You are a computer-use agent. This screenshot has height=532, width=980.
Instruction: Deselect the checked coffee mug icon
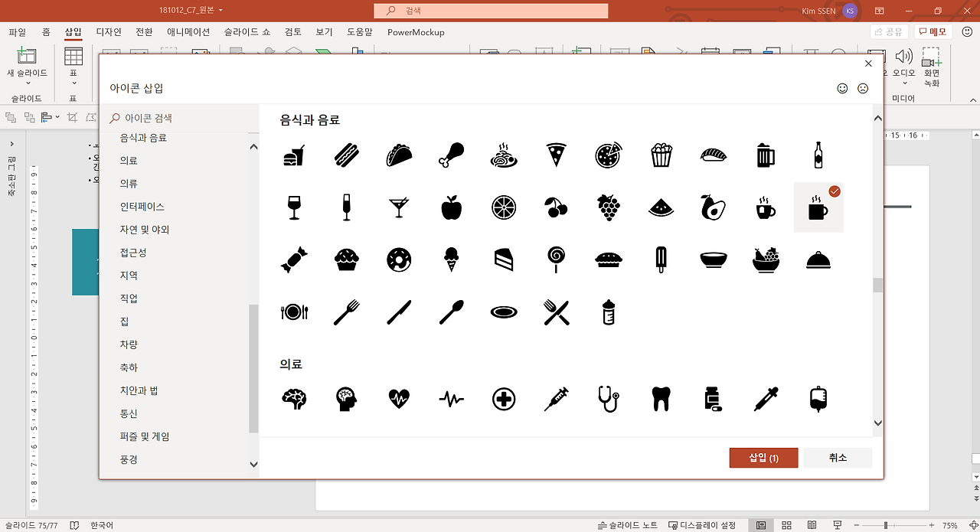click(818, 207)
